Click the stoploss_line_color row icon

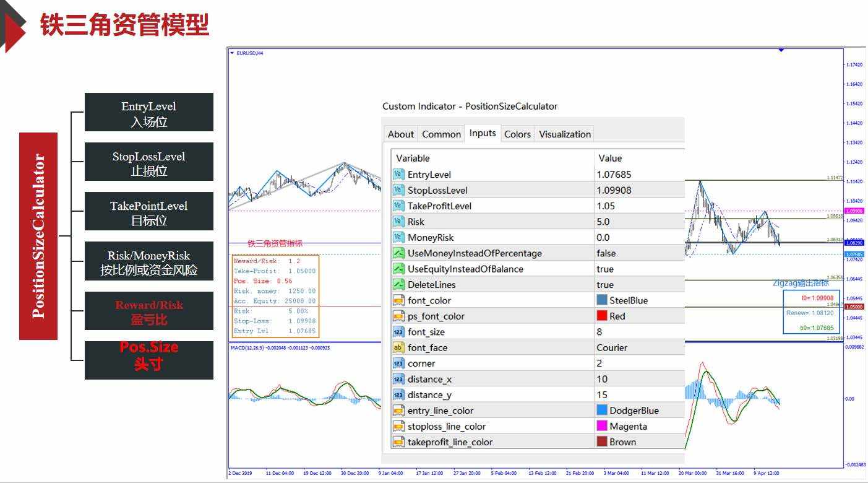tap(399, 426)
